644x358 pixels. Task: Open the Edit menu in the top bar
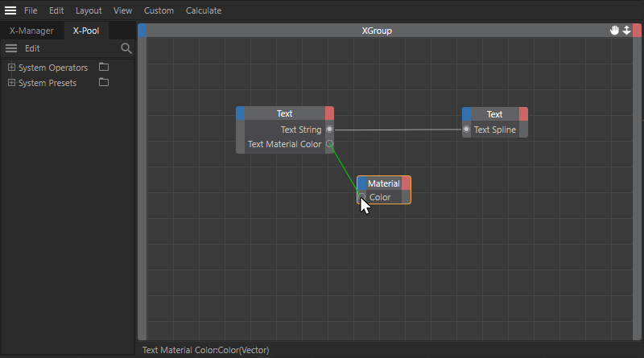[x=56, y=10]
